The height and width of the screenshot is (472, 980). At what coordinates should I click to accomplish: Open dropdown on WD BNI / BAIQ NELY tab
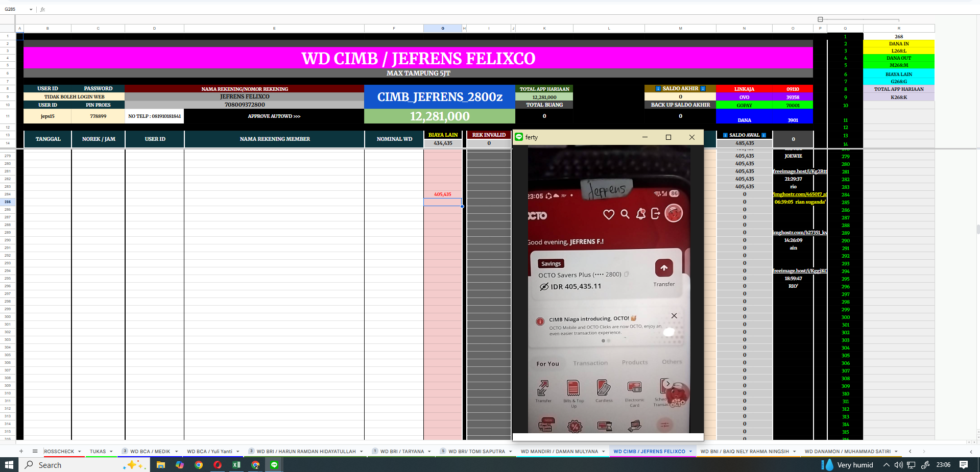pos(794,451)
